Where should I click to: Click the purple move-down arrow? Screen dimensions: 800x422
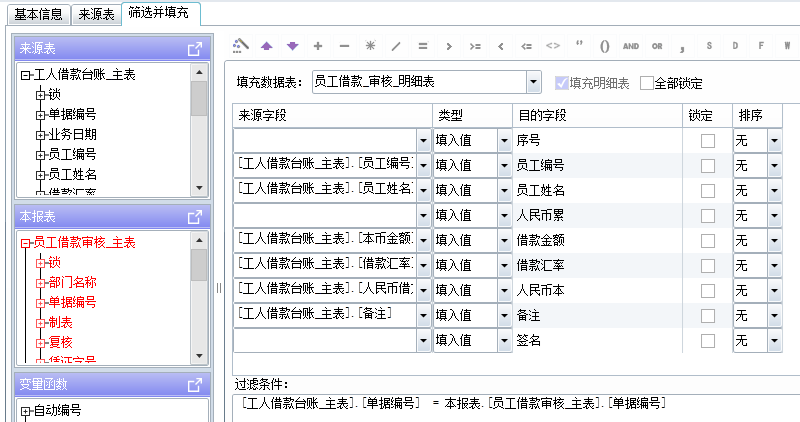click(x=292, y=46)
